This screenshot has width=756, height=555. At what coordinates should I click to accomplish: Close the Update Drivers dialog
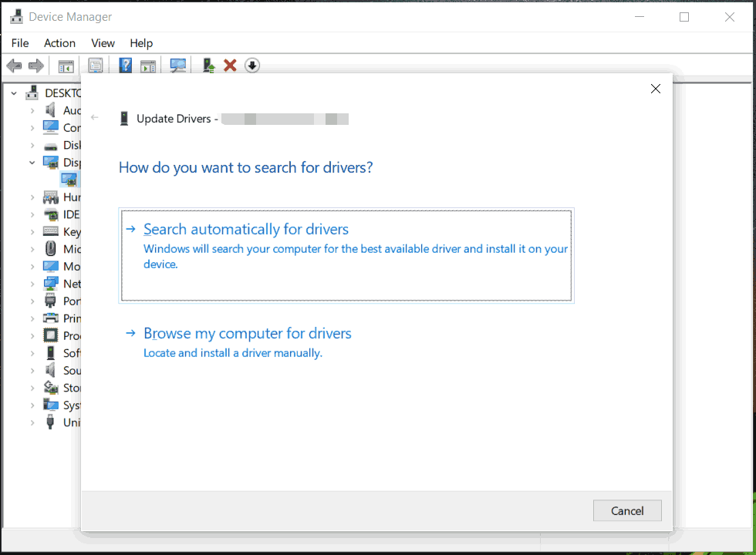[x=655, y=89]
